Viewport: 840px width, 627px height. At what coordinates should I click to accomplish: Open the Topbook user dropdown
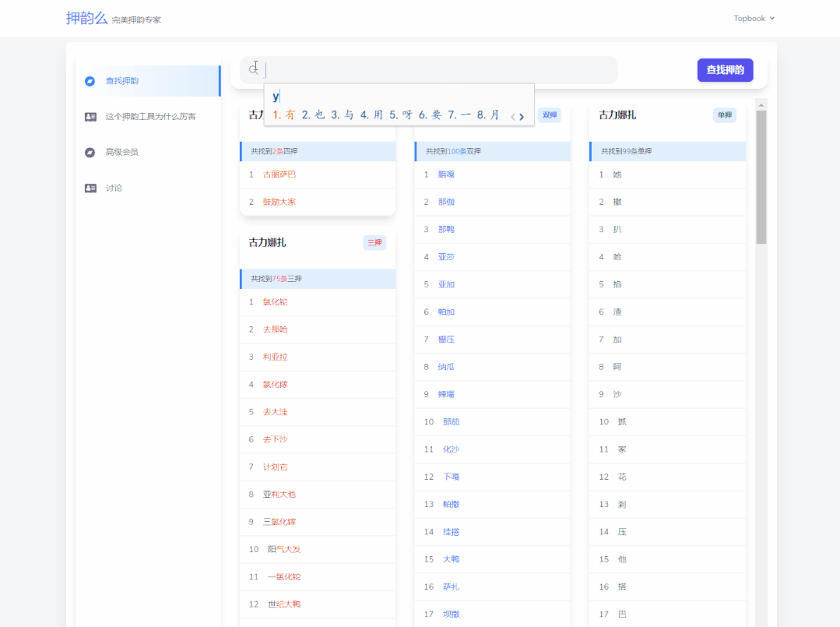[x=754, y=18]
